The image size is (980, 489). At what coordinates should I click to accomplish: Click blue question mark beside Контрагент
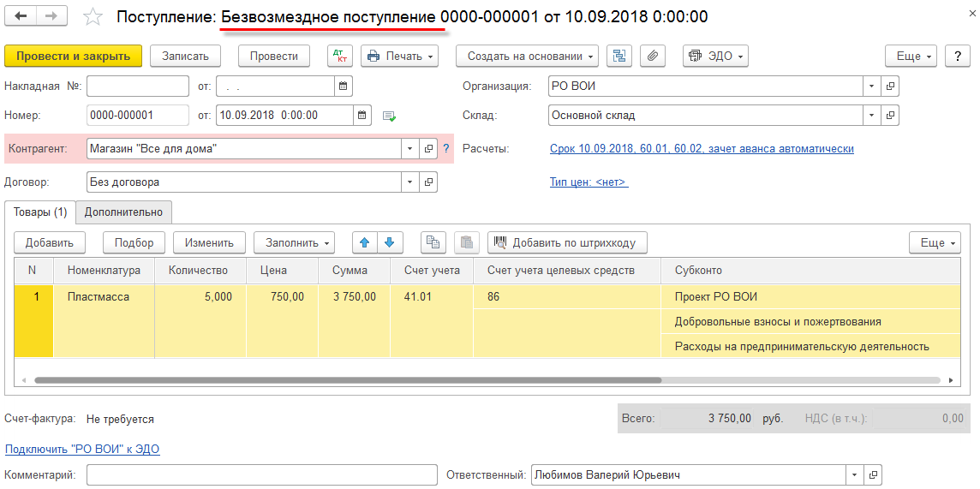tap(446, 149)
